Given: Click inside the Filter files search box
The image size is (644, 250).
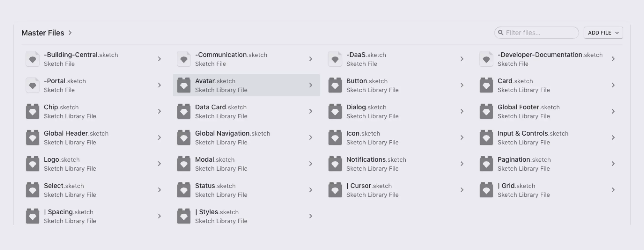Looking at the screenshot, I should point(536,32).
